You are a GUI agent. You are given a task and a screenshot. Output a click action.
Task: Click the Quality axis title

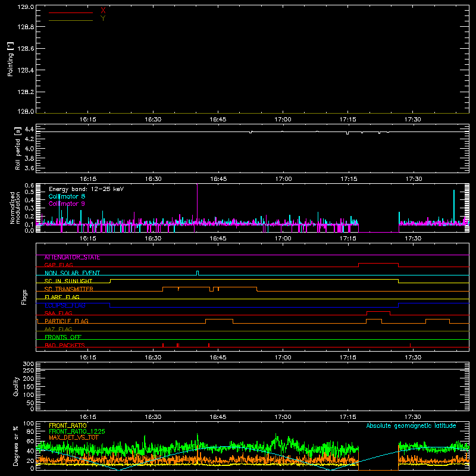click(16, 387)
